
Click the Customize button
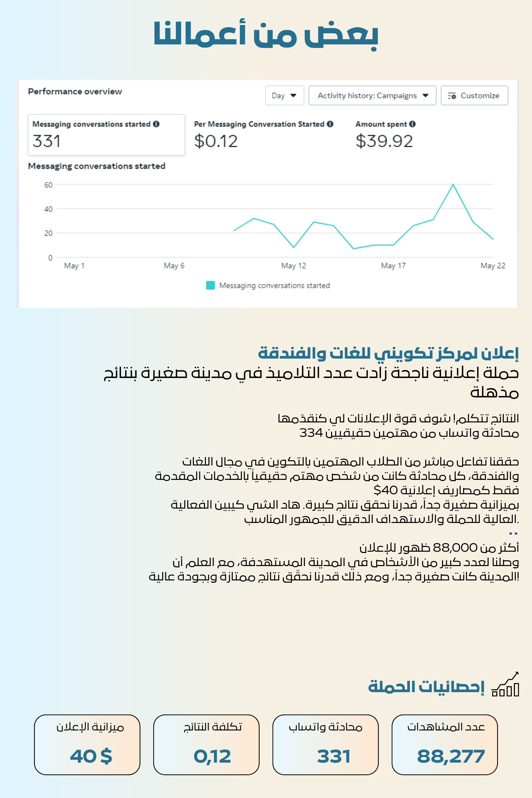point(474,96)
